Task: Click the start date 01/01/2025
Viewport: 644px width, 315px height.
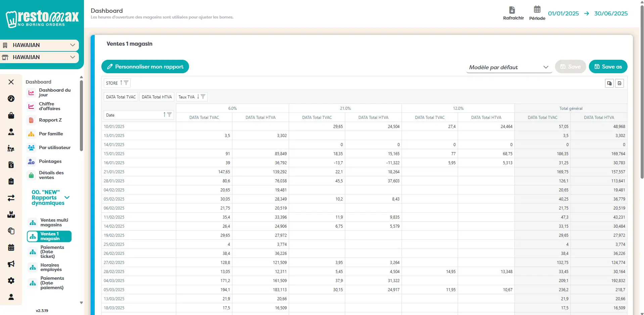Action: (x=563, y=13)
